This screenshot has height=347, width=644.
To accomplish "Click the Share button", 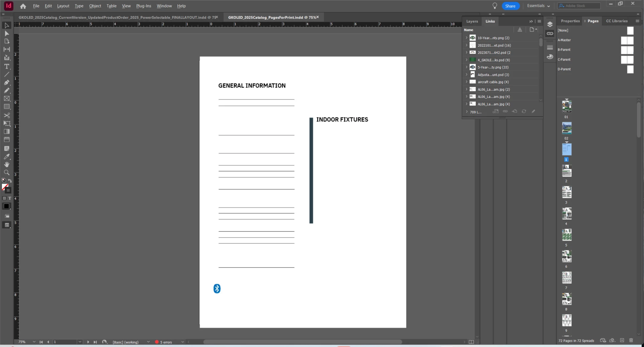I will pos(510,6).
